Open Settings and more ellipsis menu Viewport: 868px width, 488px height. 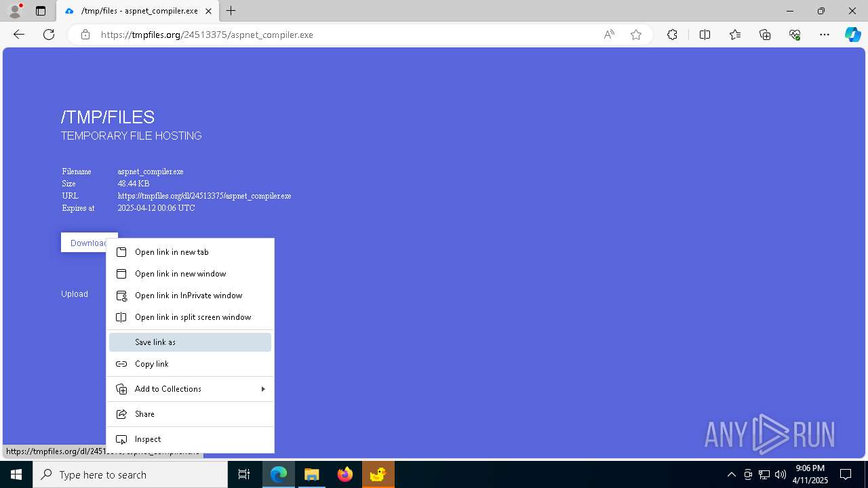(x=825, y=35)
